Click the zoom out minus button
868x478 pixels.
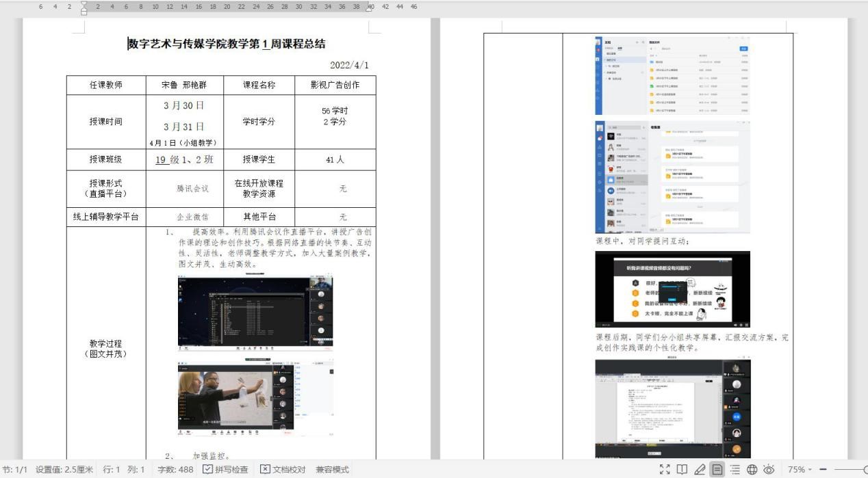coord(823,469)
